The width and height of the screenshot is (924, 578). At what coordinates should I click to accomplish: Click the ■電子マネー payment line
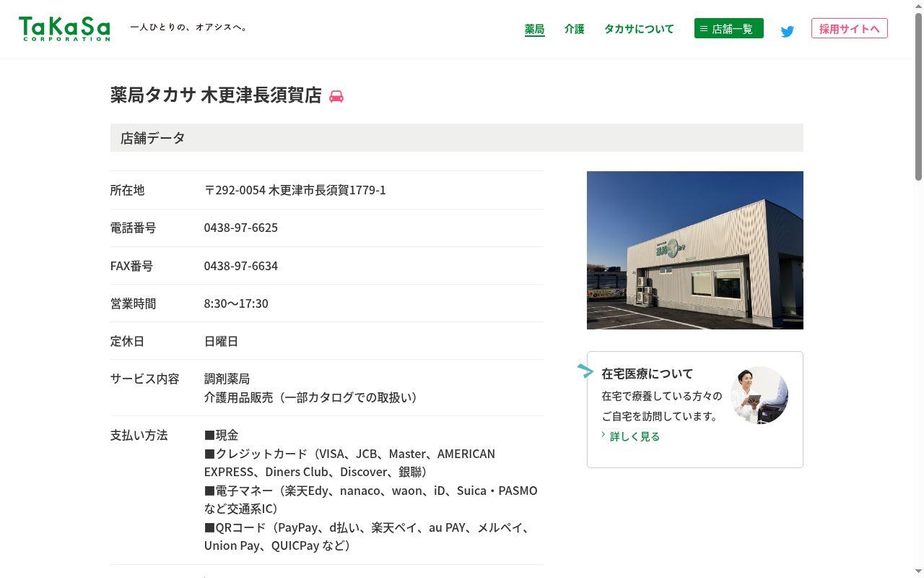[x=371, y=500]
